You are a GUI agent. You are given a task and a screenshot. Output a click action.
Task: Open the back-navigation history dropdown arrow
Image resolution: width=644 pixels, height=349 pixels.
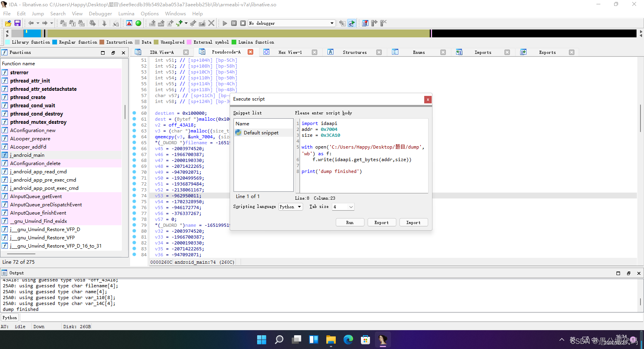pos(38,23)
